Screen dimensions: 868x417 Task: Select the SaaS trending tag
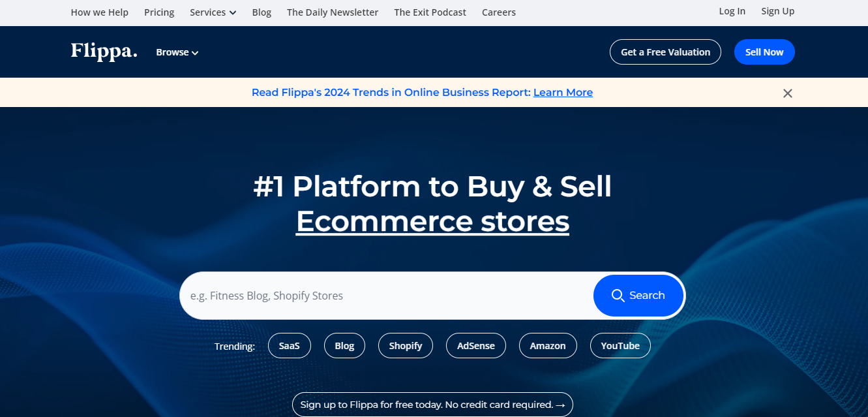(290, 346)
